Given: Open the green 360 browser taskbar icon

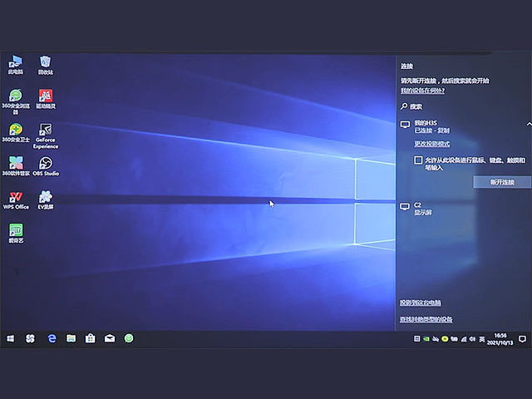Looking at the screenshot, I should (129, 338).
